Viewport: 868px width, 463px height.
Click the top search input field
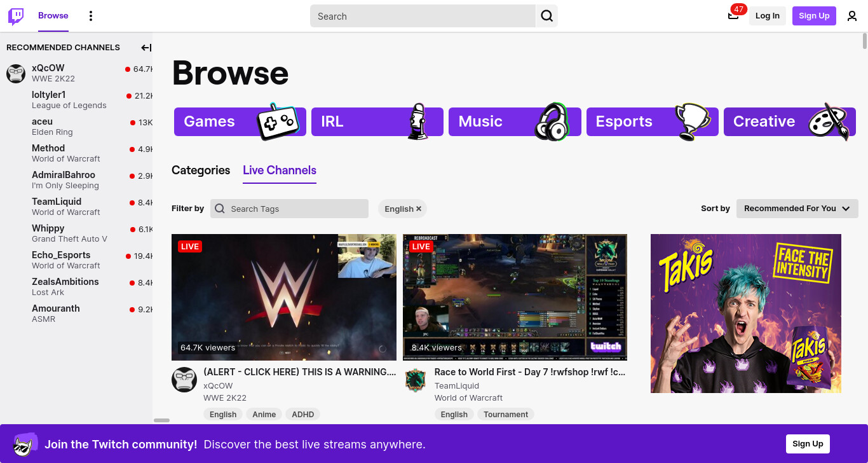pyautogui.click(x=423, y=16)
